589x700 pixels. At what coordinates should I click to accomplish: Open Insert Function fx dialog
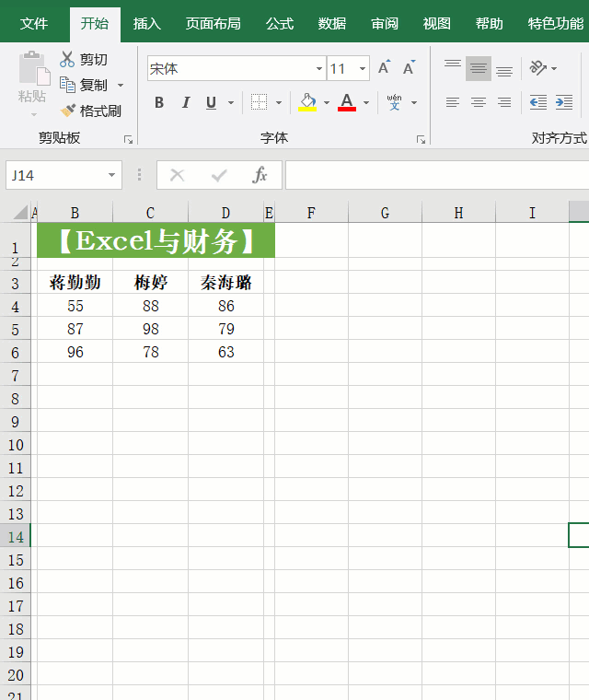click(x=260, y=175)
